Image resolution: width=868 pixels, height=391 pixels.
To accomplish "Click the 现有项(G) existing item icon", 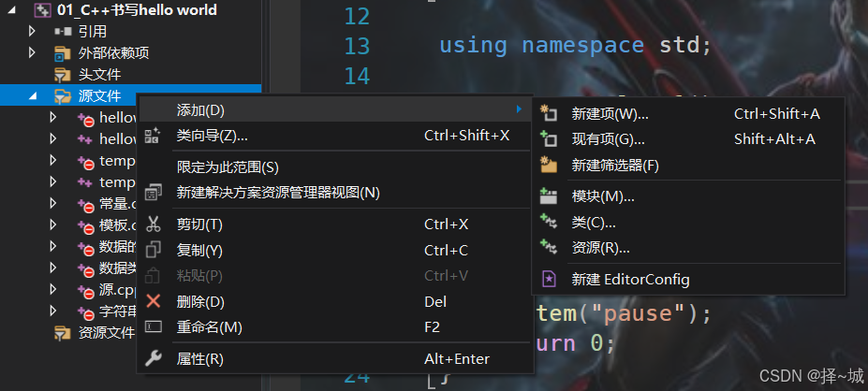I will (x=548, y=138).
